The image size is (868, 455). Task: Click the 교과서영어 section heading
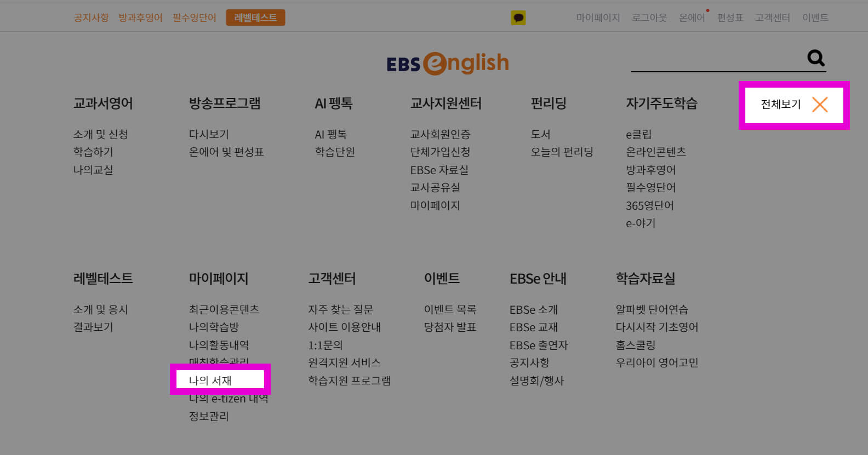(103, 103)
